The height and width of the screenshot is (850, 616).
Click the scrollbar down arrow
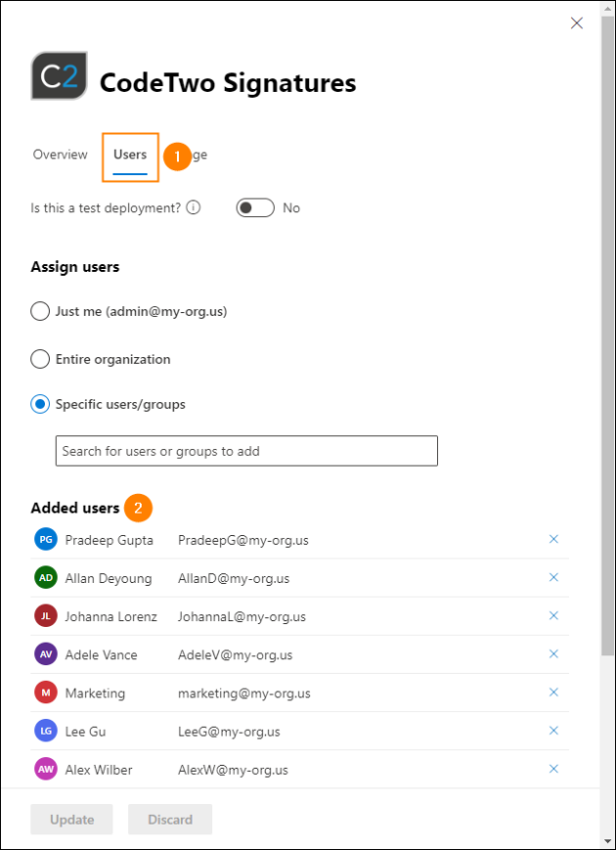click(607, 841)
